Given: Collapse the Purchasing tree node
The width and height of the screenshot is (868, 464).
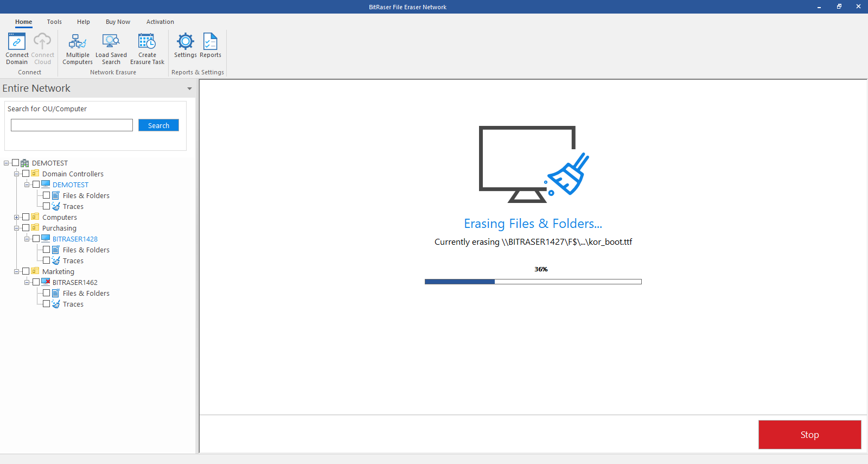Looking at the screenshot, I should [16, 228].
